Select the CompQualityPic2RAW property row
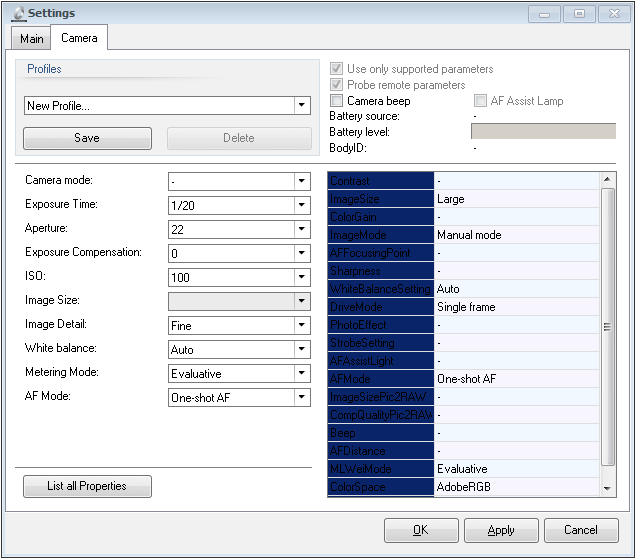This screenshot has width=636, height=559. point(463,415)
